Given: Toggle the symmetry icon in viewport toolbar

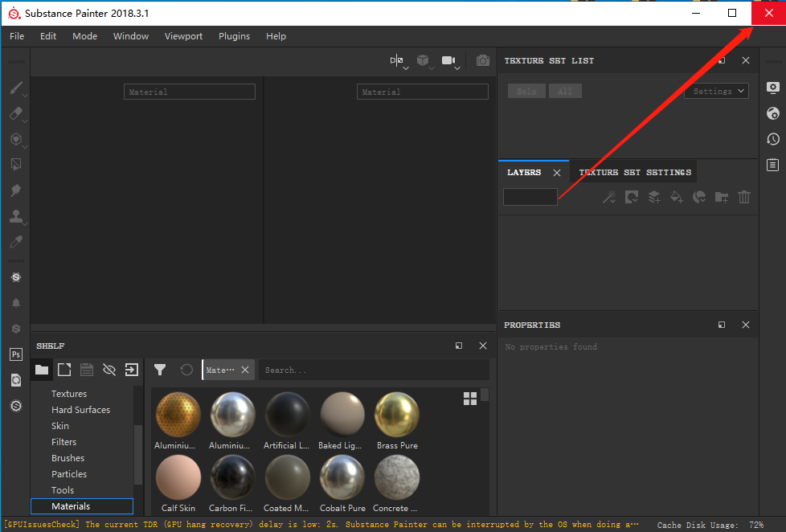Looking at the screenshot, I should tap(396, 60).
